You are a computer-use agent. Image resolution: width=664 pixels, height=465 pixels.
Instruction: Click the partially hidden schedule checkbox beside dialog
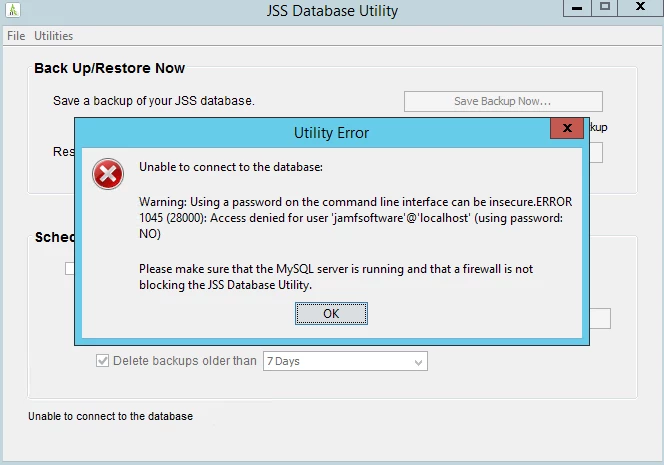[x=70, y=268]
